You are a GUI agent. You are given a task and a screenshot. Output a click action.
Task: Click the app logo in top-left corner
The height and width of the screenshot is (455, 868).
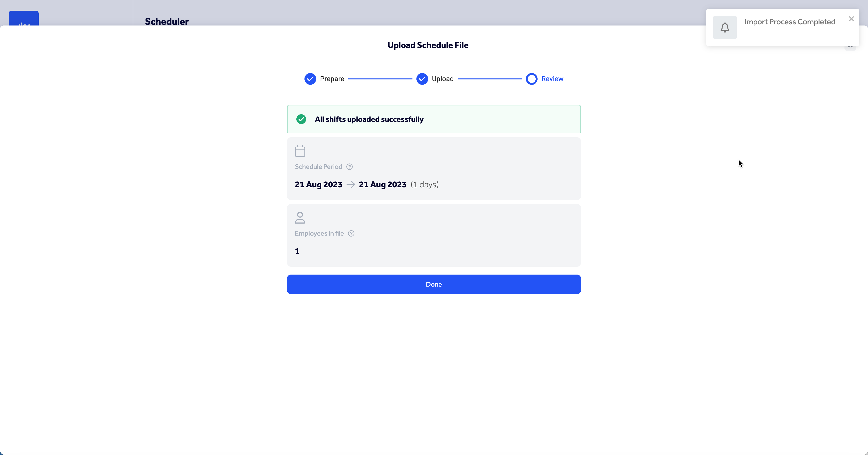pyautogui.click(x=24, y=19)
